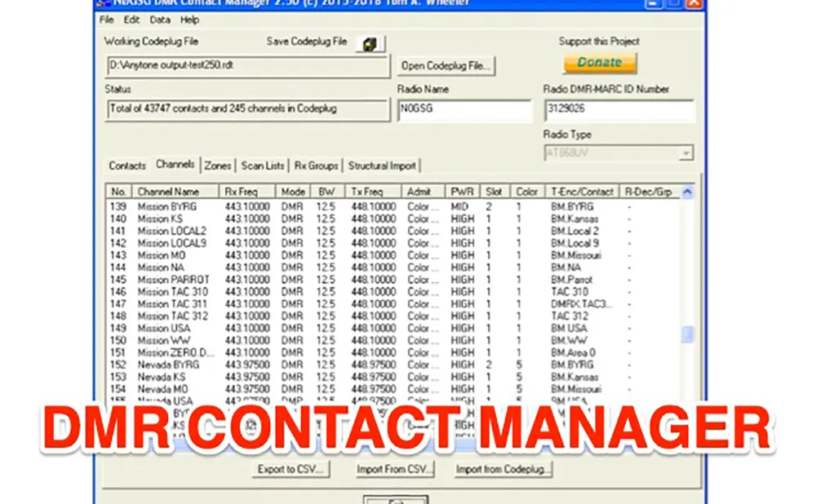The image size is (816, 504).
Task: Select the row Mission BYRG
Action: [x=393, y=206]
